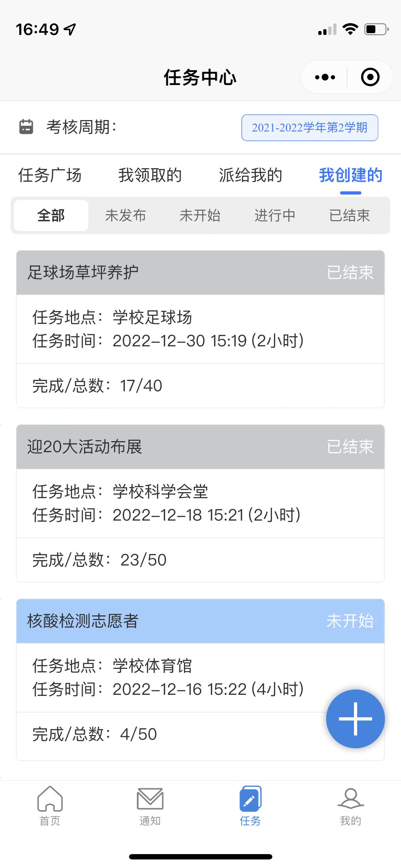Switch to the 我领取的 tab
The width and height of the screenshot is (401, 868).
[150, 175]
